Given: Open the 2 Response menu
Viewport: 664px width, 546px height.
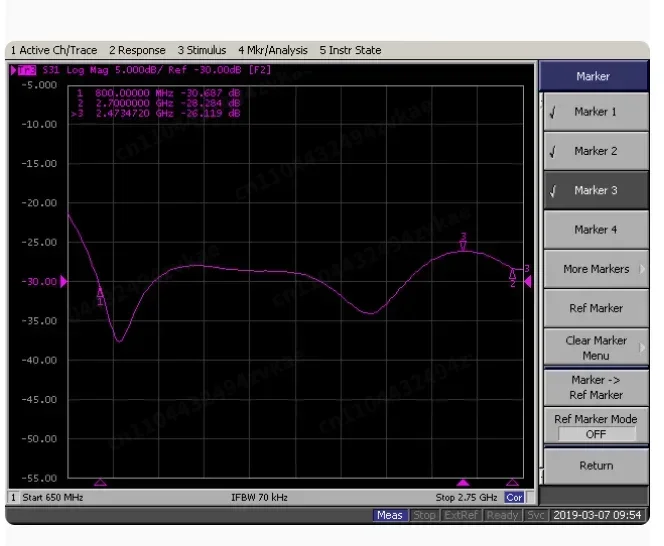Looking at the screenshot, I should (x=137, y=50).
